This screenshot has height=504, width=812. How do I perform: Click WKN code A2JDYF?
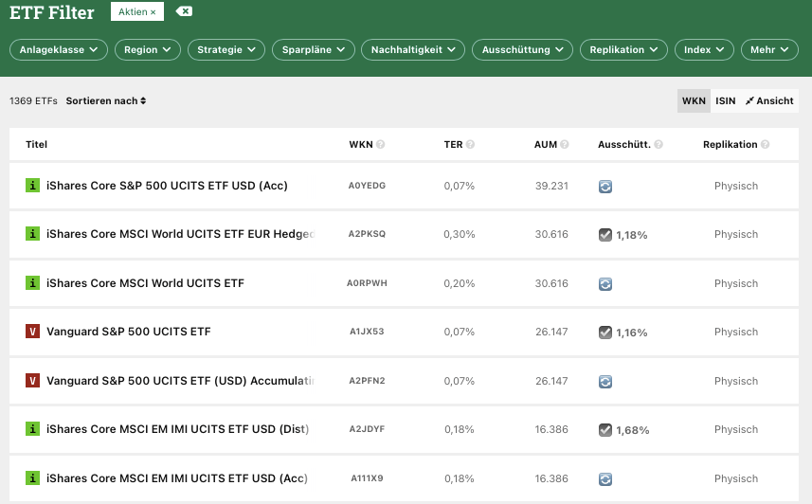click(367, 429)
